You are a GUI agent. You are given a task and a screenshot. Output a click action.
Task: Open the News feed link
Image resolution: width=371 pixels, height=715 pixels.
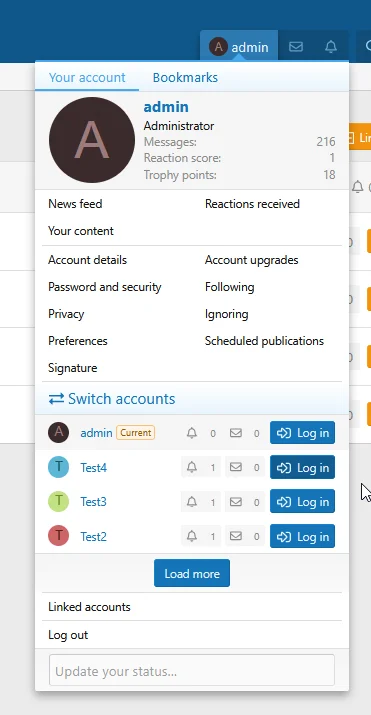tap(75, 204)
